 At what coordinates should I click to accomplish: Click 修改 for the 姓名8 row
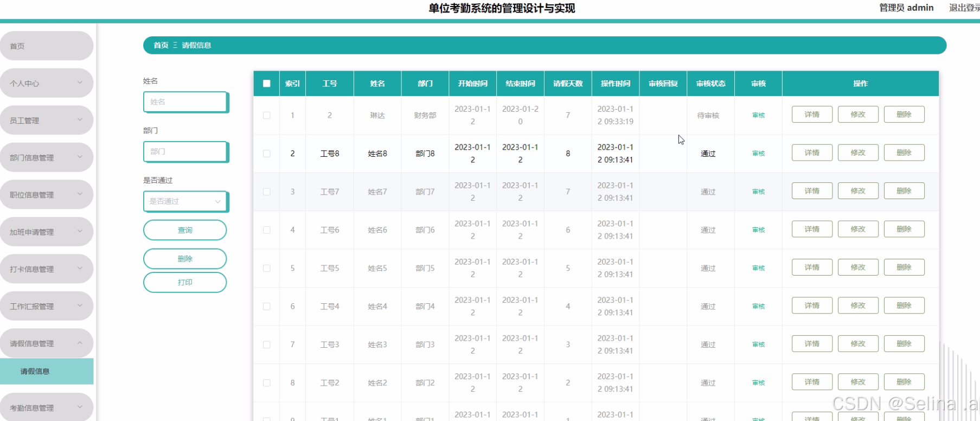click(x=858, y=153)
